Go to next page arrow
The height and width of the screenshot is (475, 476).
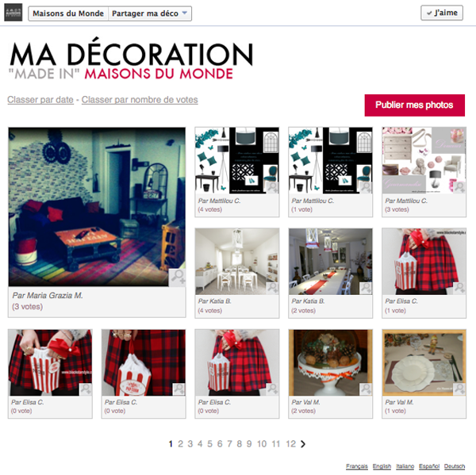pyautogui.click(x=303, y=444)
